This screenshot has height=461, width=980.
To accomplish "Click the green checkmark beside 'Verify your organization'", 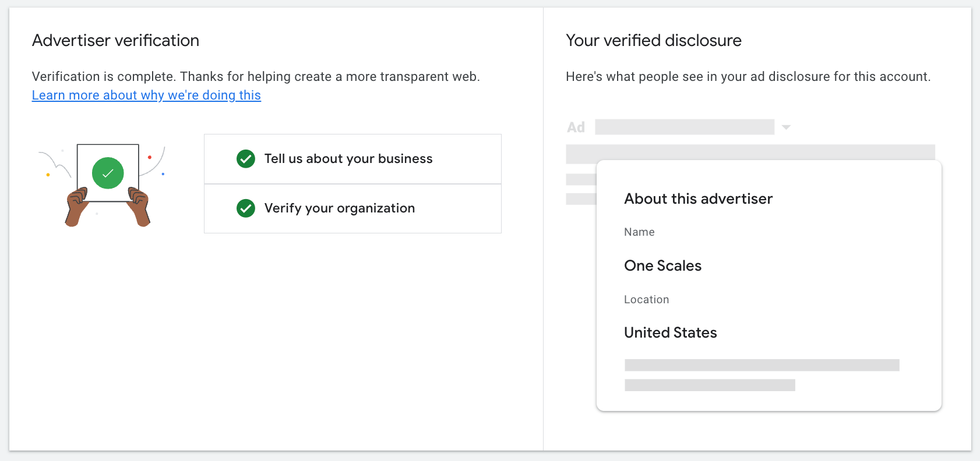I will pyautogui.click(x=246, y=208).
